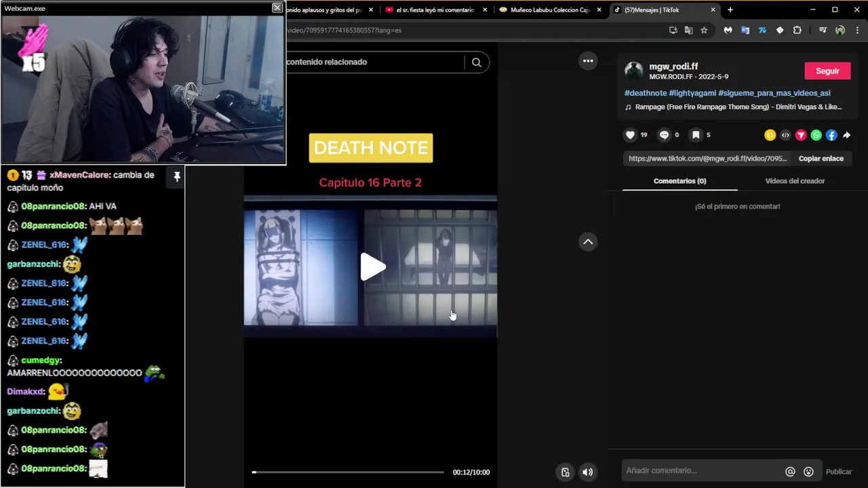Viewport: 868px width, 488px height.
Task: Switch to the Muñeco Labubu Coleccion browser tab
Action: click(549, 10)
